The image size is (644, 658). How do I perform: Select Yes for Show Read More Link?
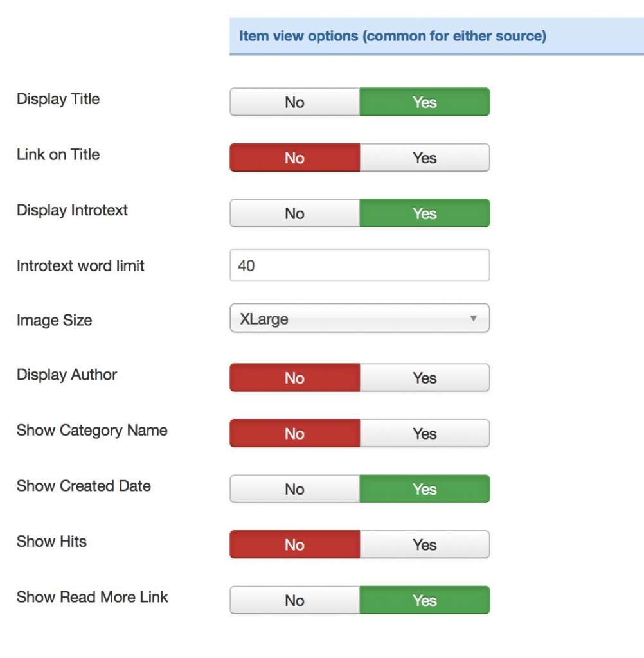tap(424, 600)
